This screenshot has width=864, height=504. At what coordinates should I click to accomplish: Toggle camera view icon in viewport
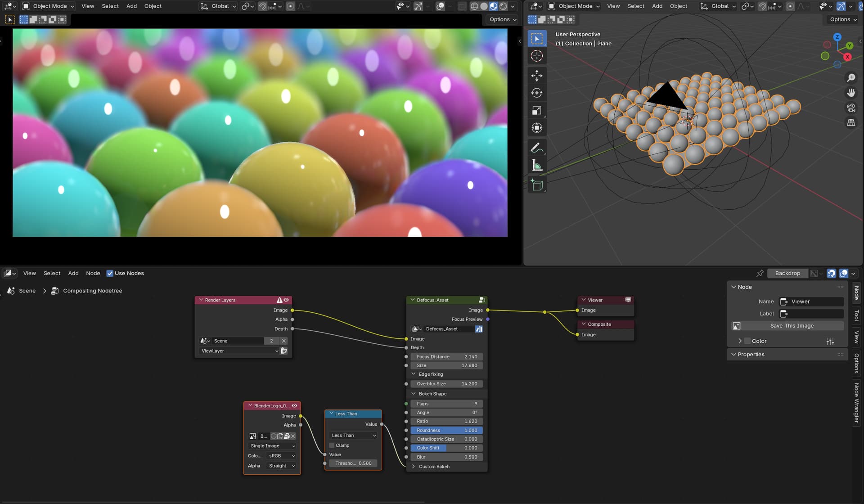click(x=851, y=108)
